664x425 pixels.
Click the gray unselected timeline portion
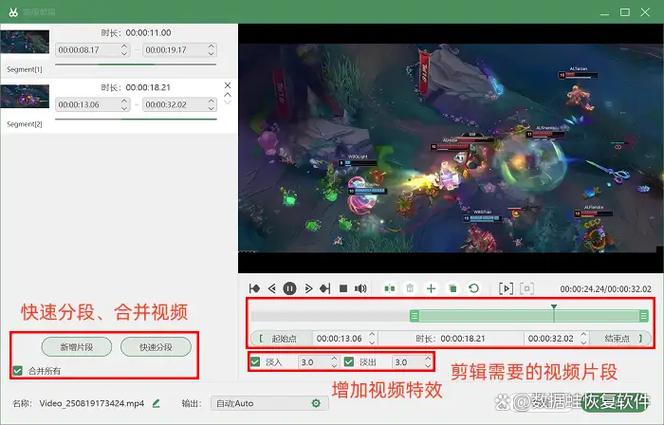[x=330, y=316]
